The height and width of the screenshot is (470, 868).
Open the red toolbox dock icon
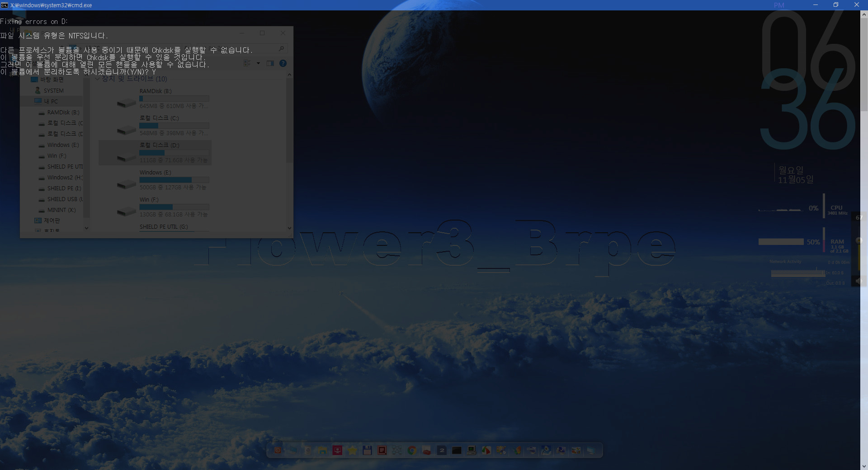point(427,450)
